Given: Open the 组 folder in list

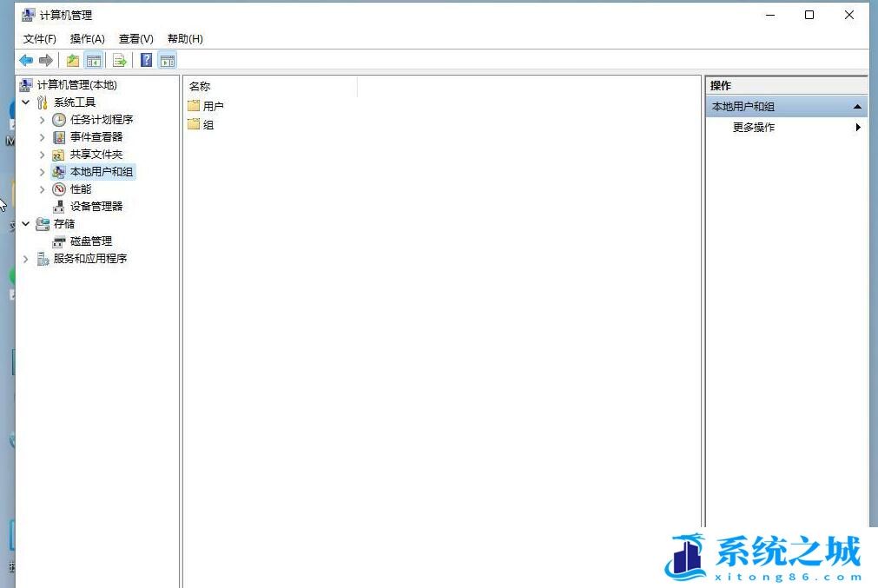Looking at the screenshot, I should pos(208,125).
